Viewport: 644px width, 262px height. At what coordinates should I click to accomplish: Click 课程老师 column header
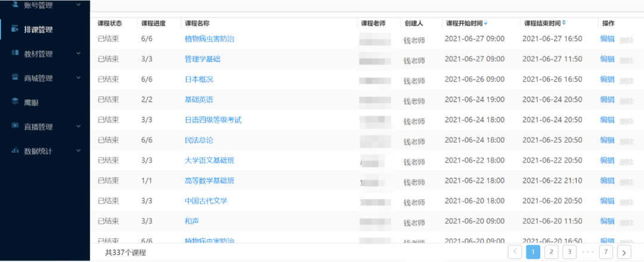pyautogui.click(x=373, y=23)
